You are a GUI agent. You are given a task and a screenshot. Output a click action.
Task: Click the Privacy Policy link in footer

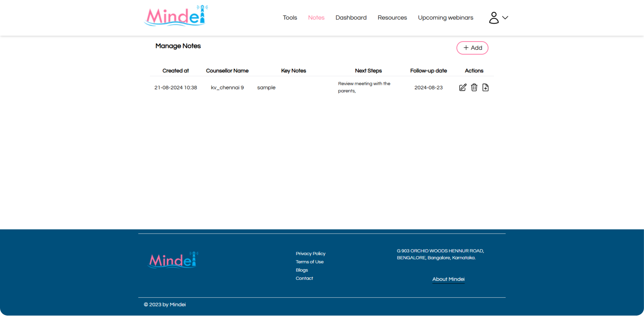coord(310,253)
